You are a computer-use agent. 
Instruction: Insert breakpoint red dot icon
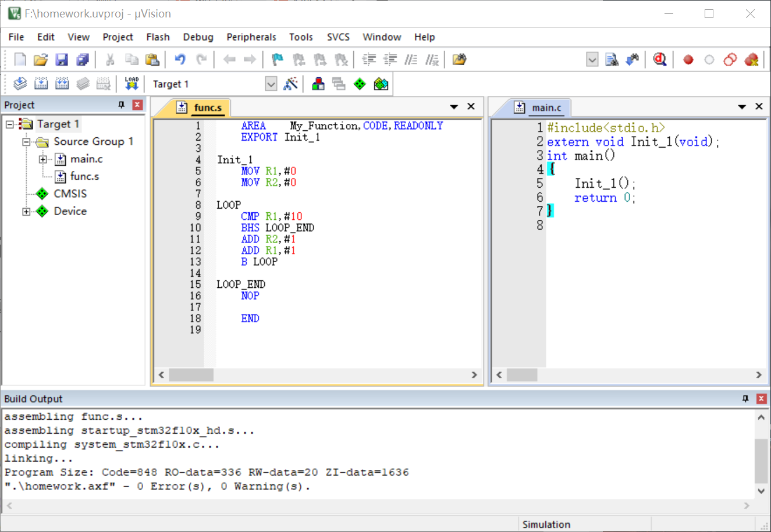[x=688, y=59]
